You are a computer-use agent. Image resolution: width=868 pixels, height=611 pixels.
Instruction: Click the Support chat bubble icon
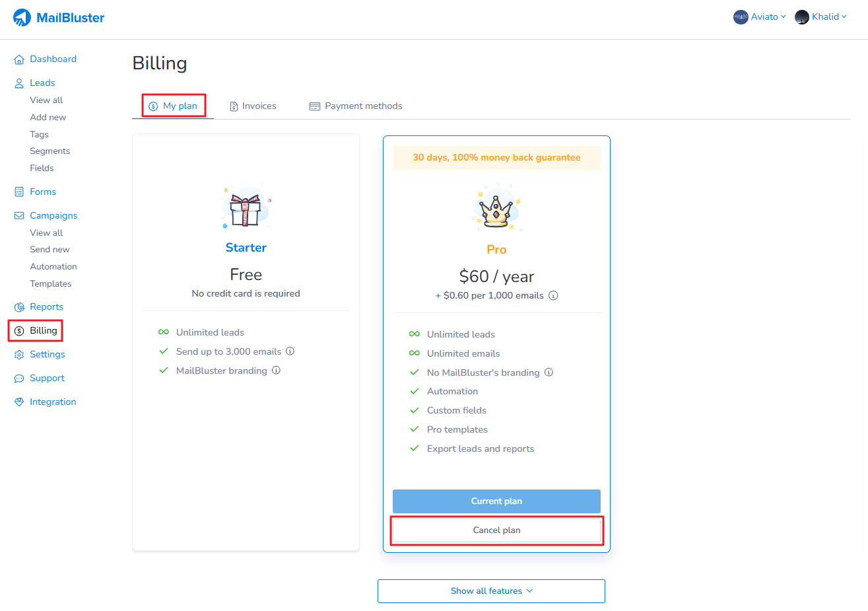pyautogui.click(x=19, y=378)
